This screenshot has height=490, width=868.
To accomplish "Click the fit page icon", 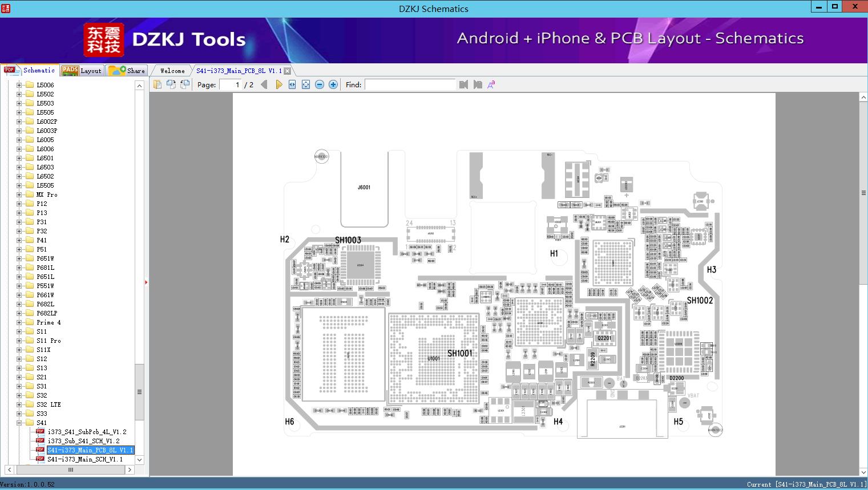I will pos(306,84).
